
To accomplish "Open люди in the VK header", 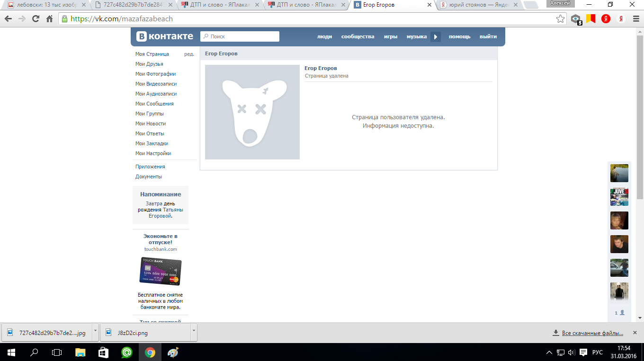I will (x=324, y=36).
